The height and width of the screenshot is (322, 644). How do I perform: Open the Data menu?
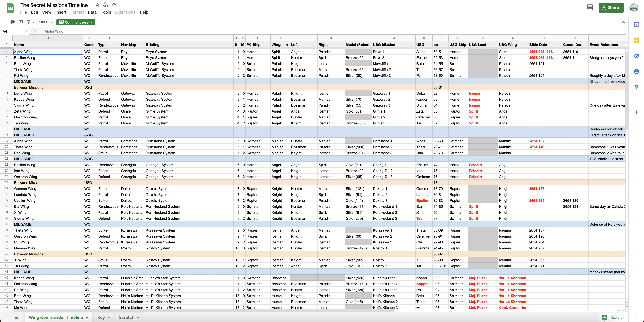tap(92, 12)
